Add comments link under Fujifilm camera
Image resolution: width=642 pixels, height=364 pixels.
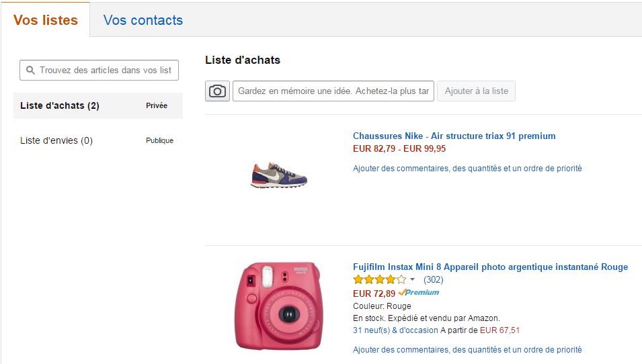(467, 350)
